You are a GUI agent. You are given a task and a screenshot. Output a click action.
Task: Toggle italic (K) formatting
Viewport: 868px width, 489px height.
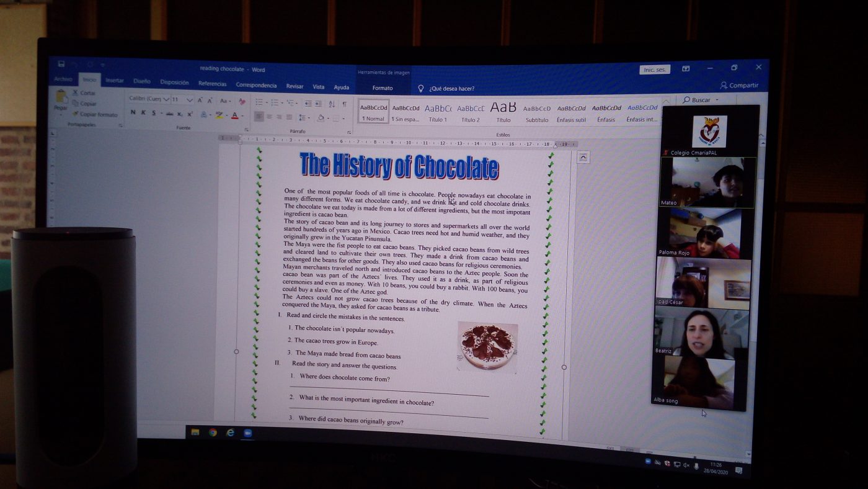point(143,113)
